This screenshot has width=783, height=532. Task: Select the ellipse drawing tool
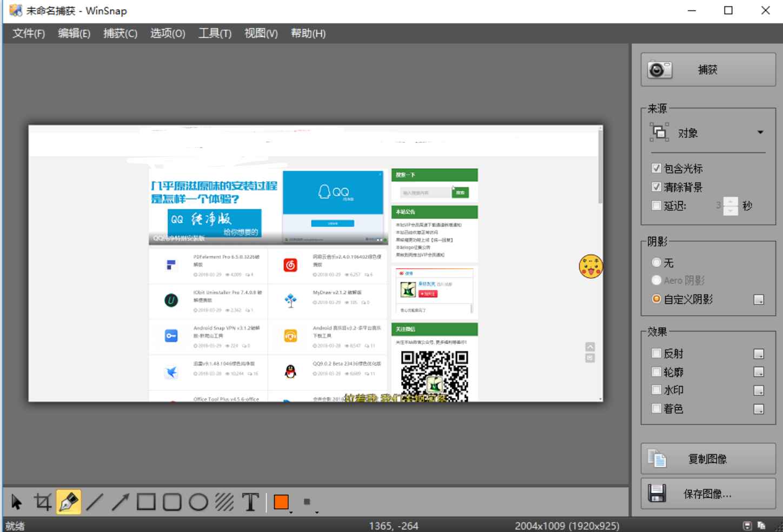click(197, 502)
